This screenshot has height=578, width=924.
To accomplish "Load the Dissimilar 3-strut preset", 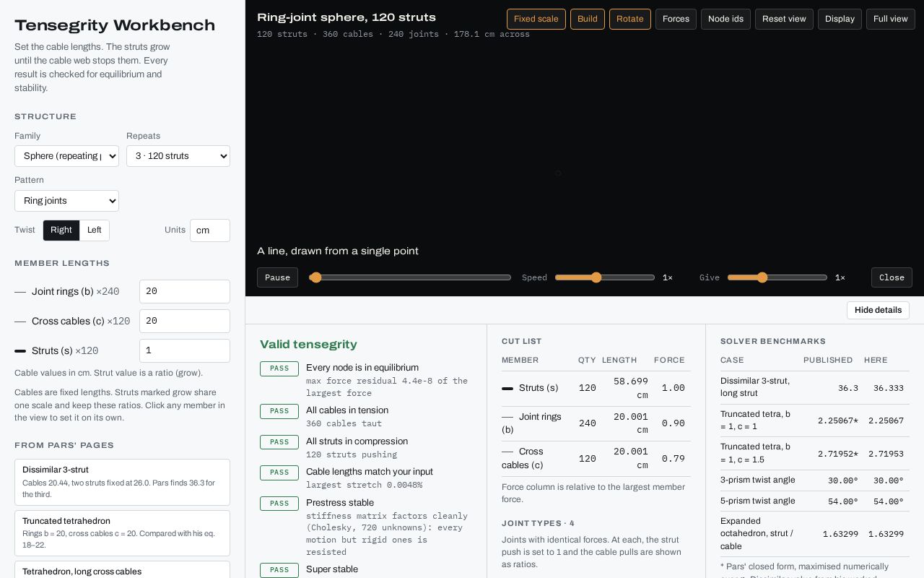I will [x=123, y=482].
